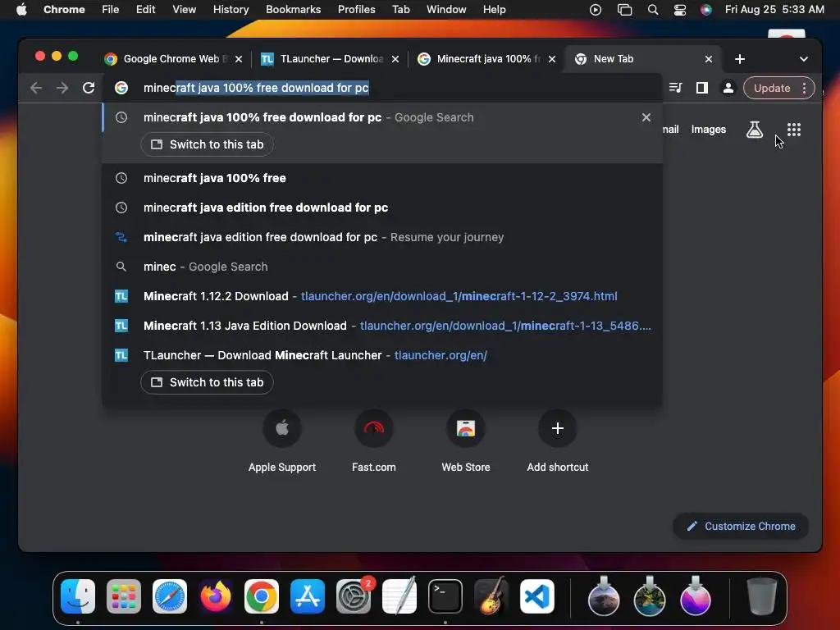
Task: Open Spotlight search in menu bar
Action: [652, 10]
